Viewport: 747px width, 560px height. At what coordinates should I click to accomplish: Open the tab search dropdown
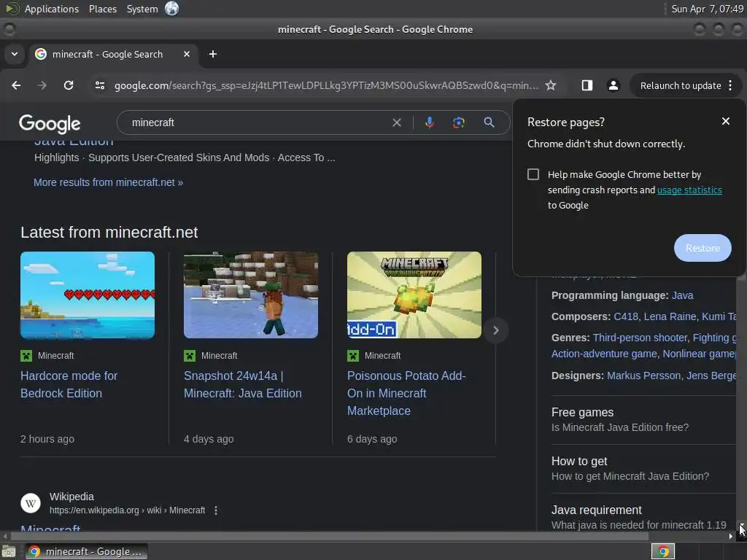coord(15,54)
